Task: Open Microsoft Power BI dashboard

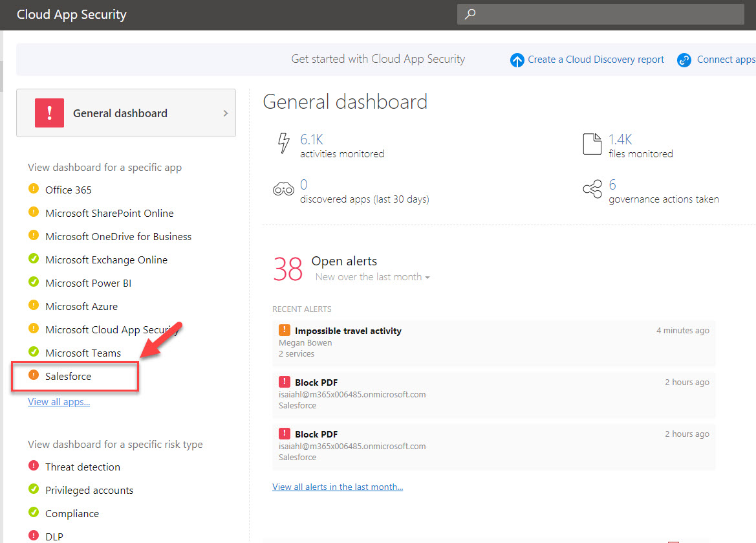Action: [88, 283]
